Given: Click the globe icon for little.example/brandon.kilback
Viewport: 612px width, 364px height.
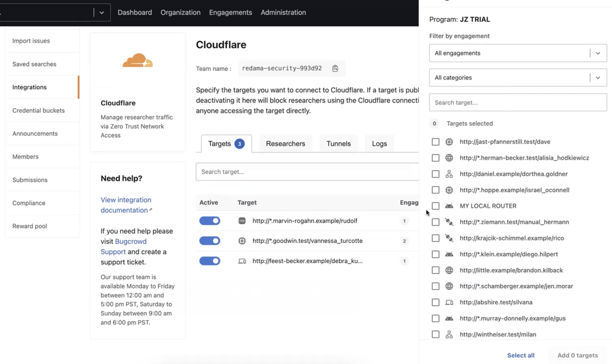Looking at the screenshot, I should pyautogui.click(x=449, y=270).
